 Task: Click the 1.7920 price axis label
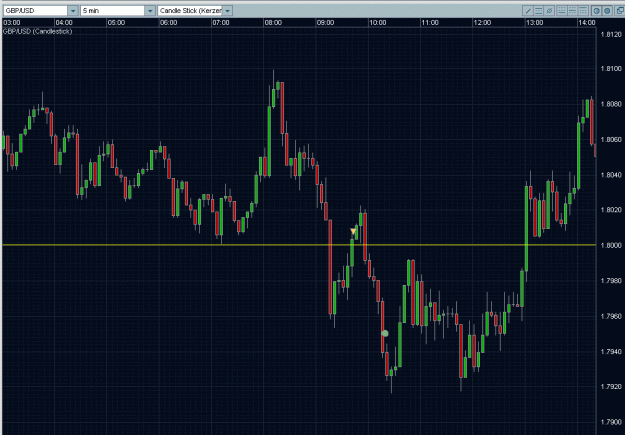point(611,386)
